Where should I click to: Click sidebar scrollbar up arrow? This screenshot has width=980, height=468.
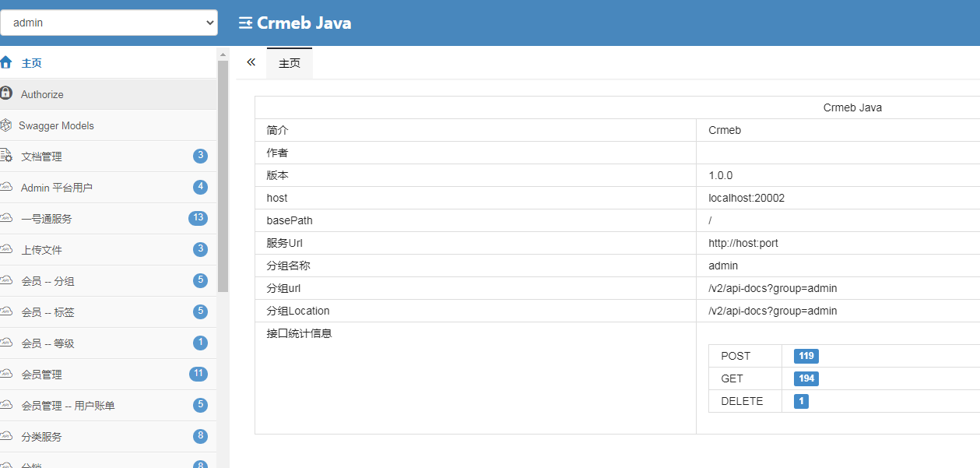[223, 55]
